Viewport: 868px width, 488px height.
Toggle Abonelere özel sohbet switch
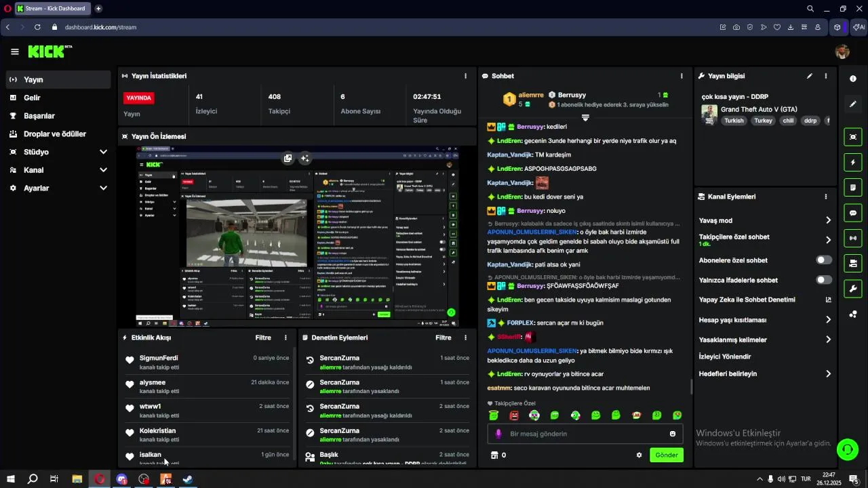coord(824,260)
